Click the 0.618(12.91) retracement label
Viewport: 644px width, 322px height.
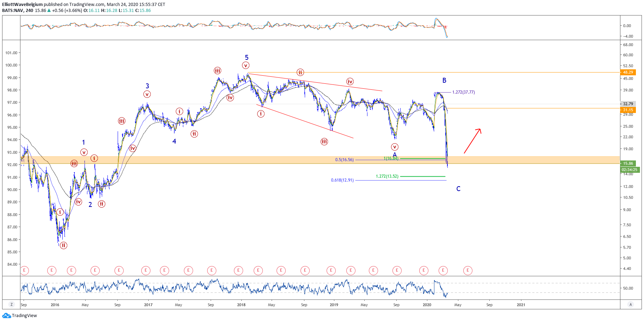click(342, 180)
